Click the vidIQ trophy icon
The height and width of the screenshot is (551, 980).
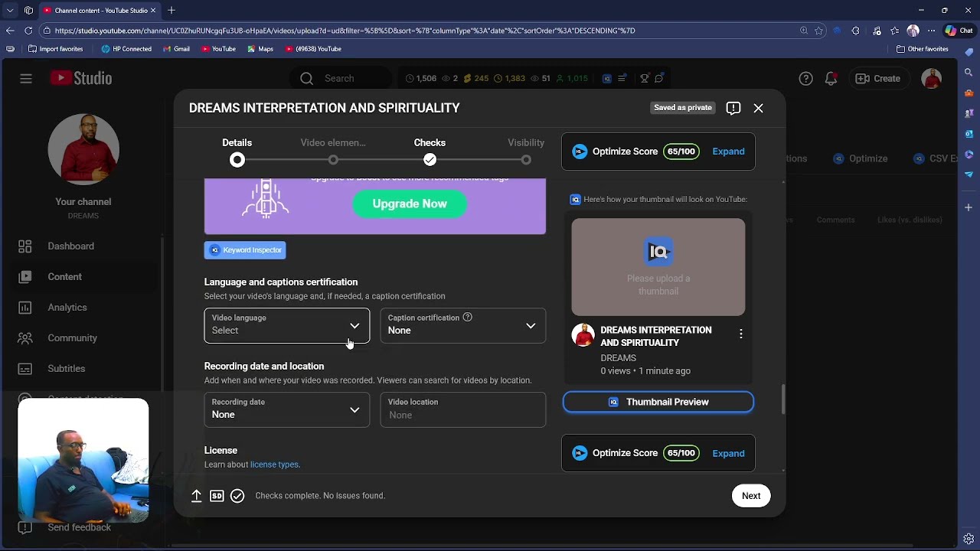(x=645, y=78)
